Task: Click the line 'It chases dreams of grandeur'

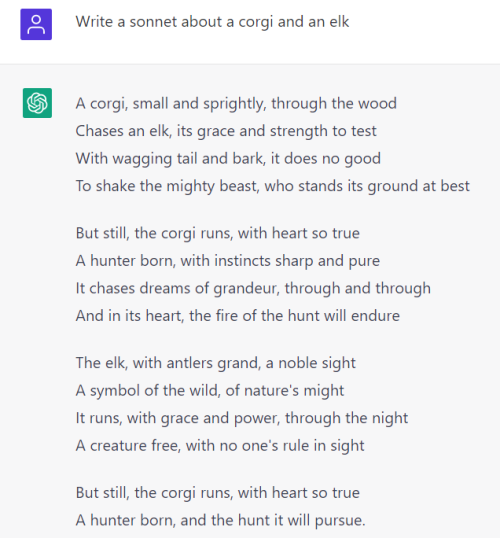Action: (x=253, y=288)
